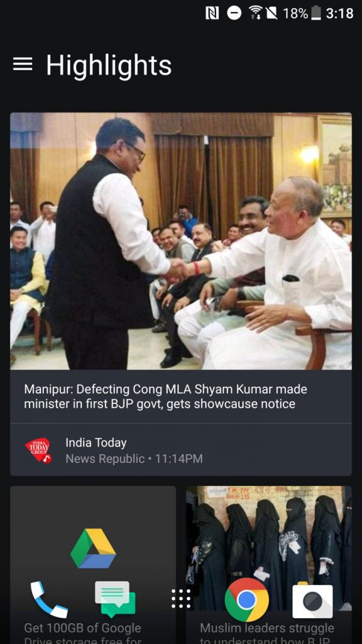
Task: Open the app drawer grid
Action: (181, 599)
